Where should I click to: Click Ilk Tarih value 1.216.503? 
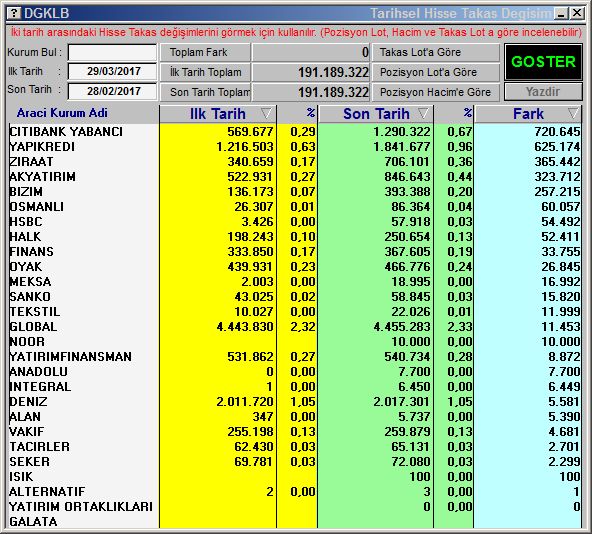point(245,147)
